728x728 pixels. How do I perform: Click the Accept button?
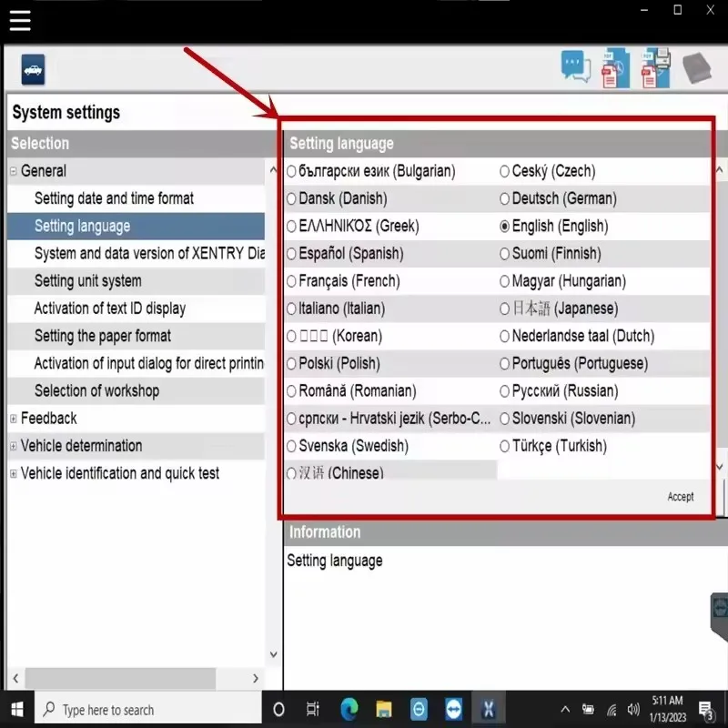click(x=680, y=497)
